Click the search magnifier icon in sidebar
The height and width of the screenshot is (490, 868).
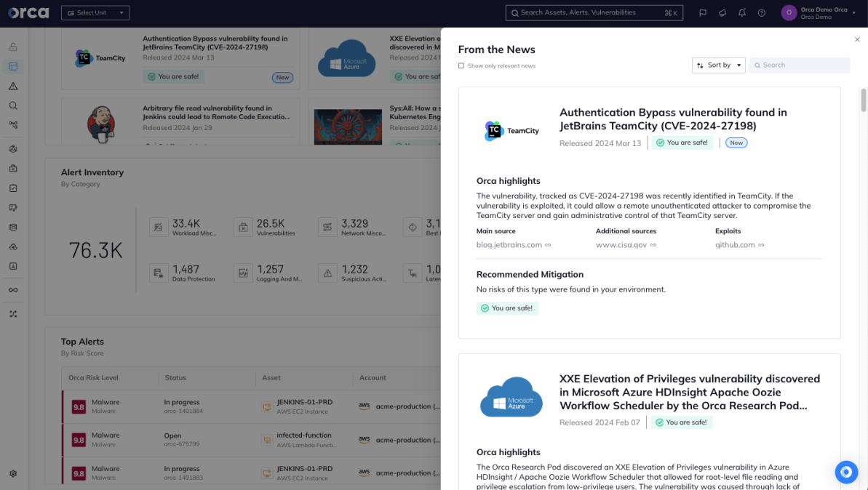click(13, 105)
